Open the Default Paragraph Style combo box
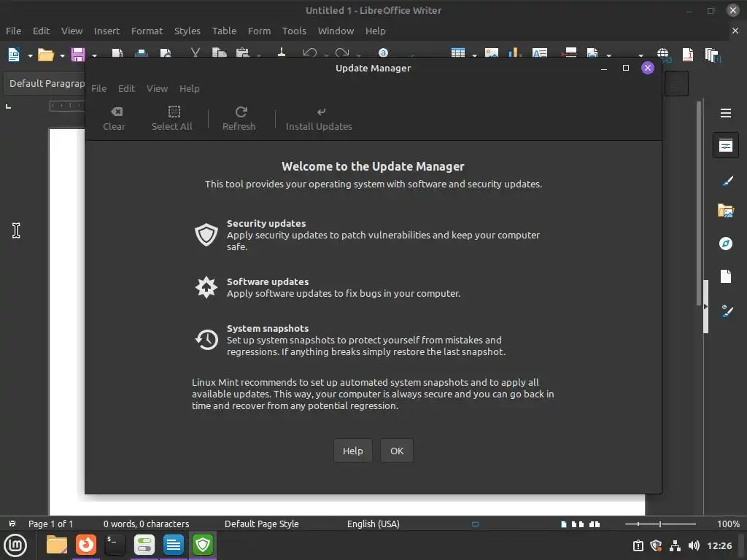Screen dimensions: 747x560 [45, 83]
